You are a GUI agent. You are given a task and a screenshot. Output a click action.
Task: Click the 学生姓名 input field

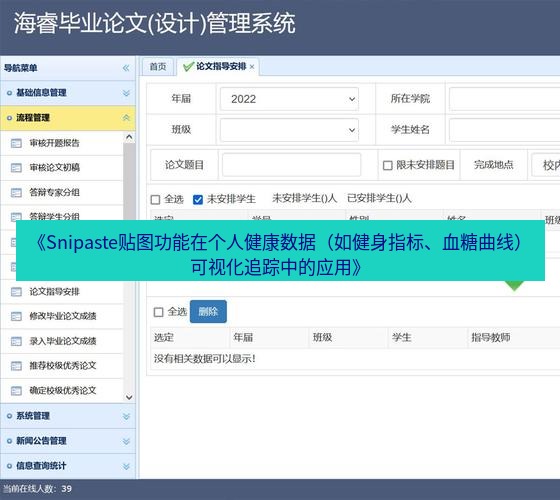point(505,130)
